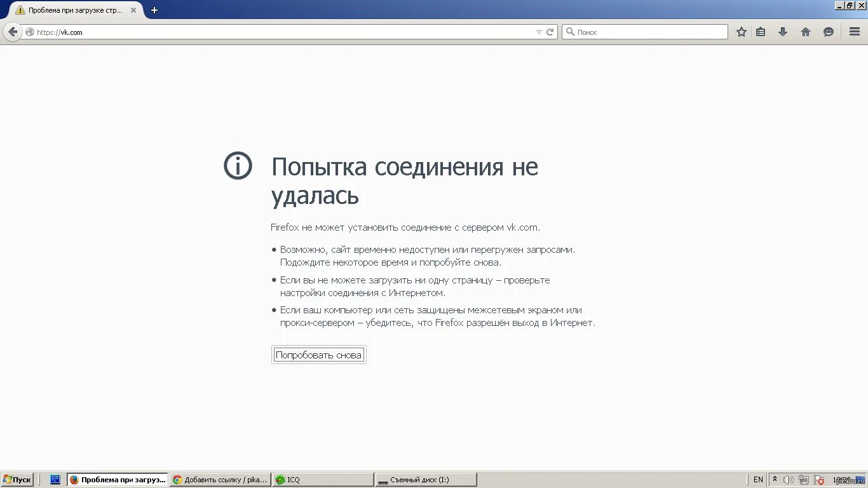
Task: Click text Firefox не может установить соединение
Action: (x=405, y=227)
